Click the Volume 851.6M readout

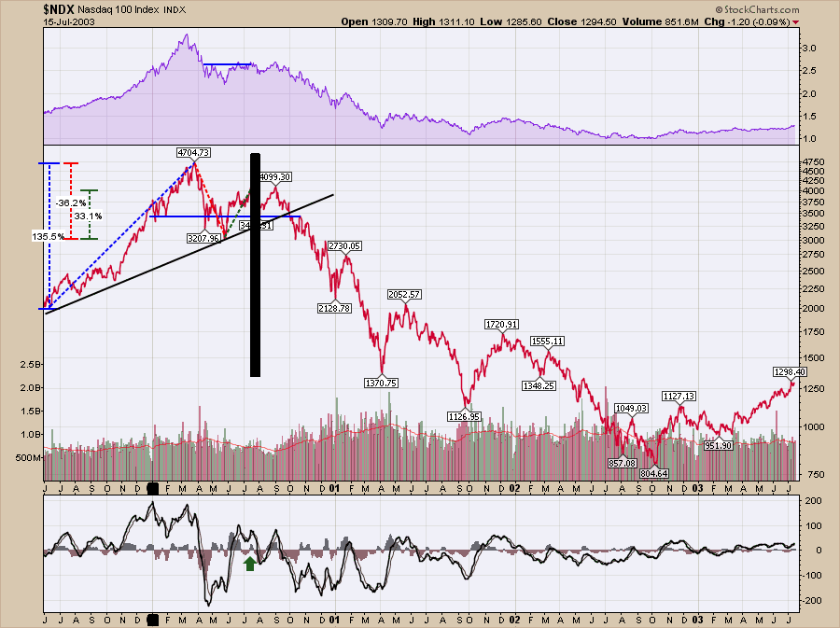coord(661,22)
